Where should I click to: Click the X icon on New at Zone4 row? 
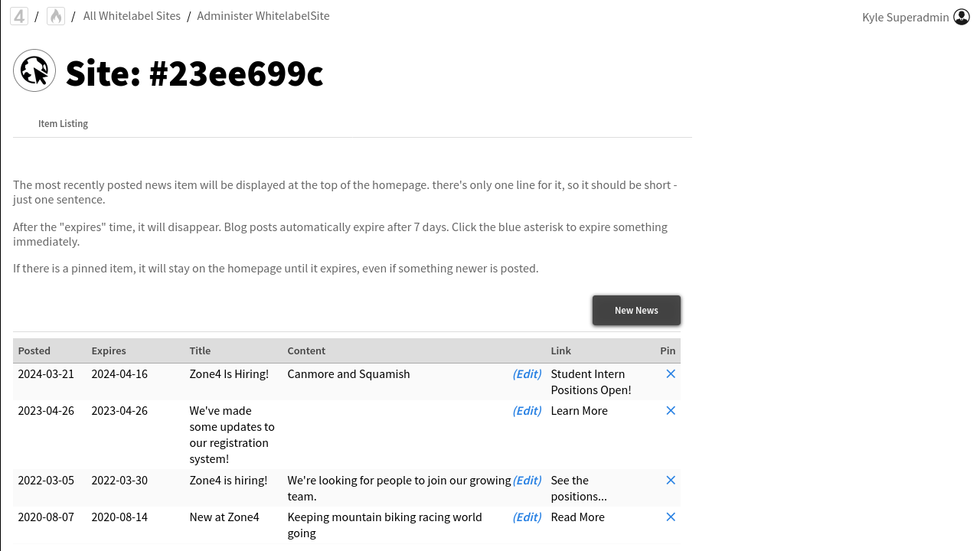click(x=671, y=517)
